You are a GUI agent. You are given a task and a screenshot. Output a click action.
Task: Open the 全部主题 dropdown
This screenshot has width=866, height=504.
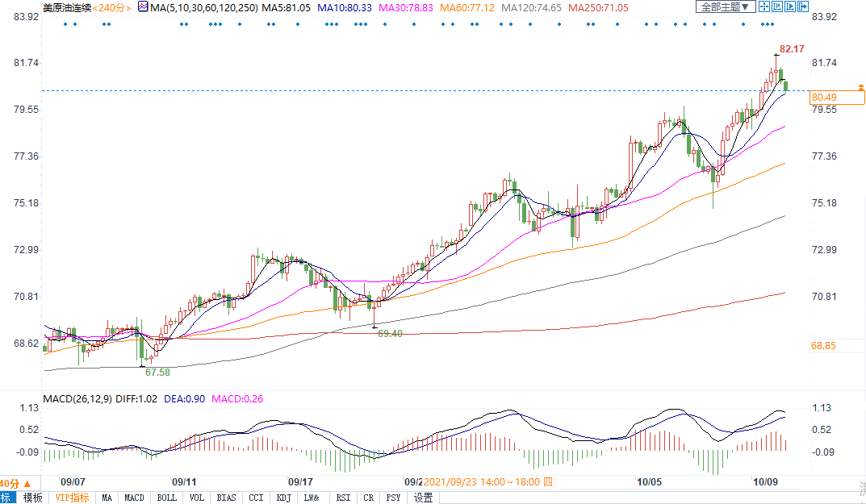(x=725, y=6)
